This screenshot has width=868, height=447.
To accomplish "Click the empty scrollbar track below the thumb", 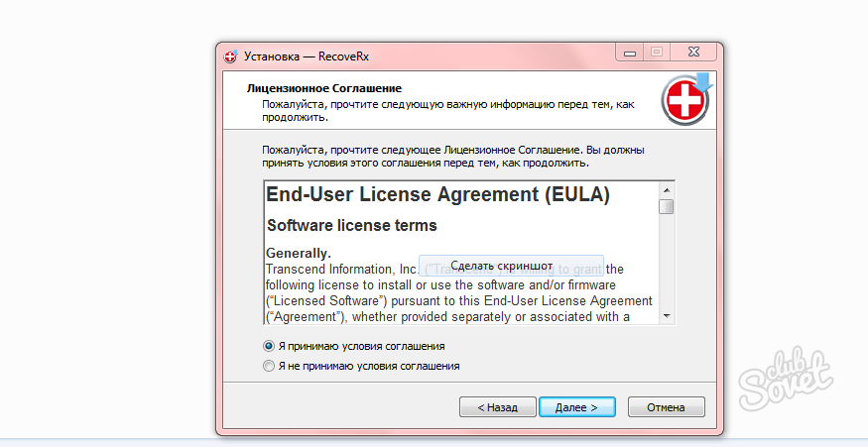I will (x=667, y=263).
